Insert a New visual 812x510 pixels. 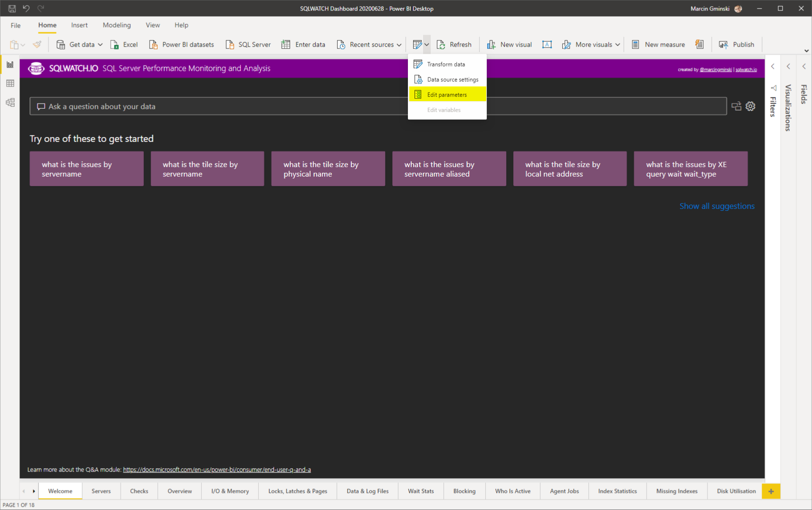point(509,45)
